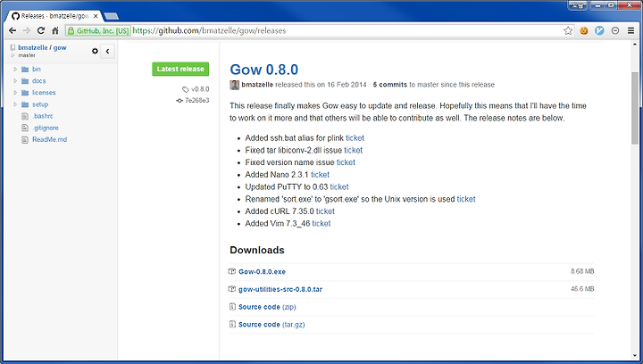Open bmatzelle in the Octotree header
The height and width of the screenshot is (364, 643).
click(x=33, y=47)
